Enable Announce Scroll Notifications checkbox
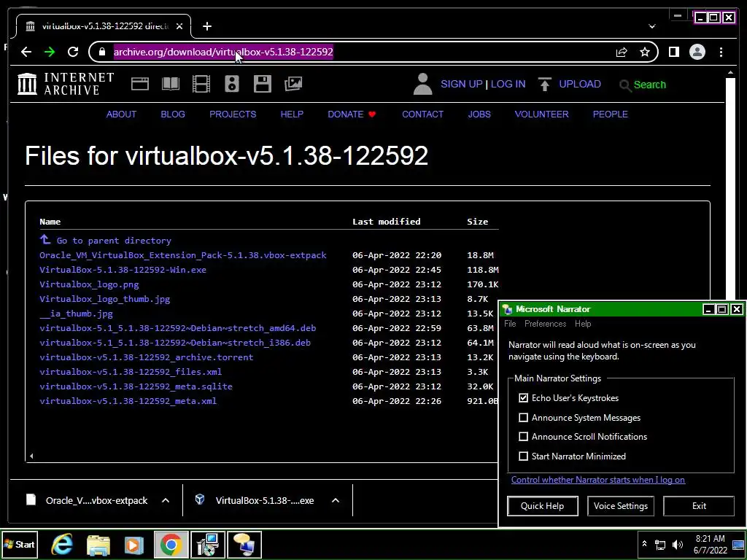This screenshot has height=560, width=747. tap(523, 437)
